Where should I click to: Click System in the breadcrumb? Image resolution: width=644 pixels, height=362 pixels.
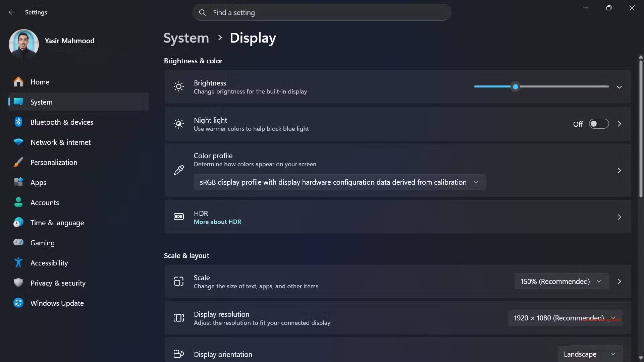[x=186, y=38]
